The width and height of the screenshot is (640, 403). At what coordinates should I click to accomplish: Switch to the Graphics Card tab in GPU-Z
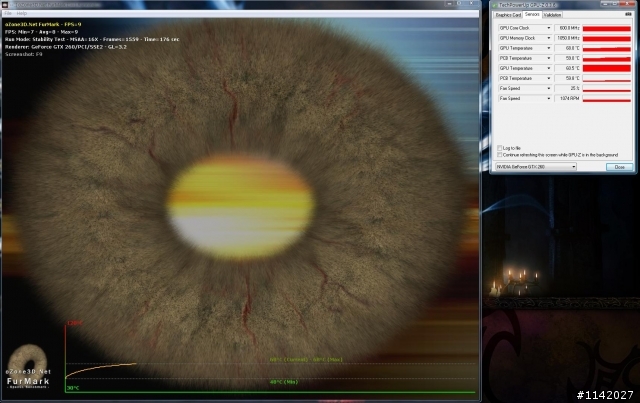pos(508,15)
